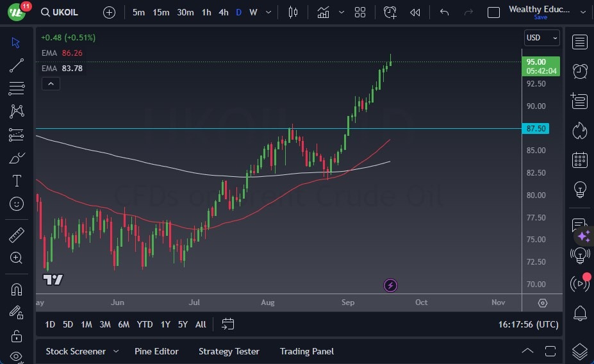Click the alerts clock icon
The image size is (594, 364).
click(580, 70)
